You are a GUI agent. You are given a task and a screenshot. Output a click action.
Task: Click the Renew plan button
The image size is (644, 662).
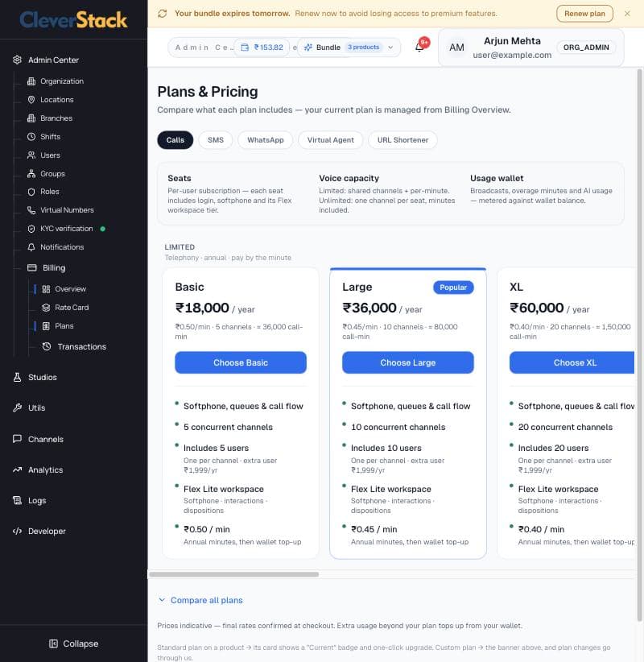coord(584,14)
